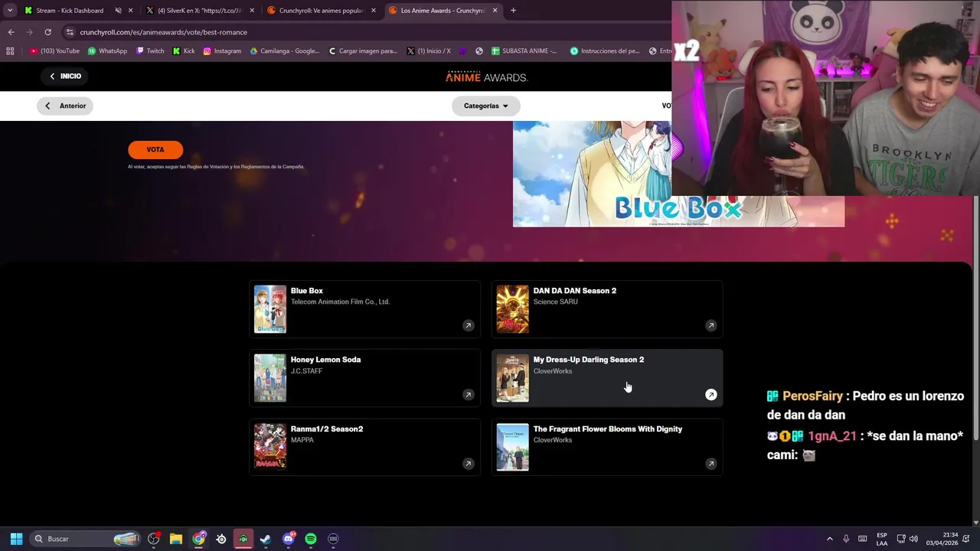Open the tab search dropdown arrow
Image resolution: width=980 pixels, height=551 pixels.
[x=10, y=11]
